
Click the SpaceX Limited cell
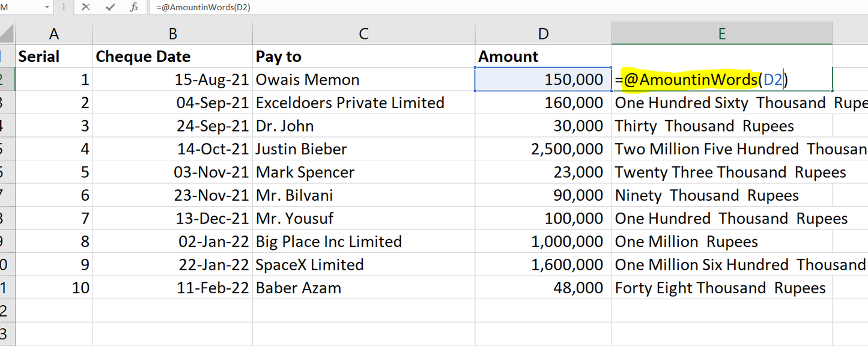click(x=363, y=265)
